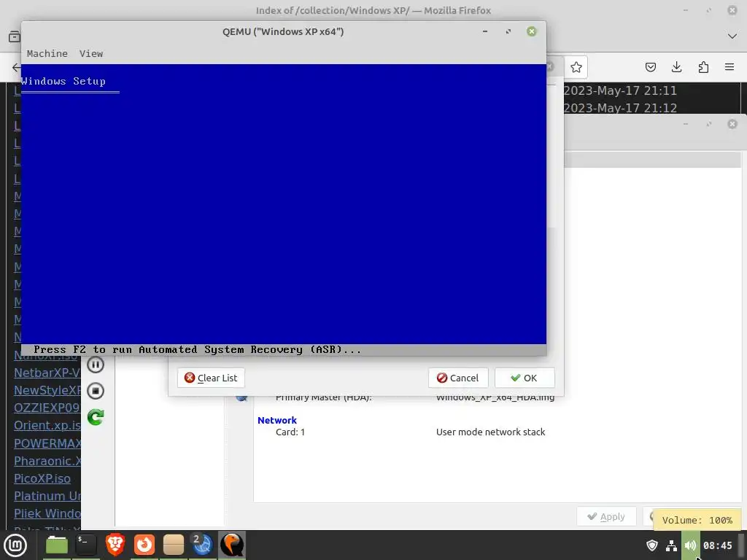Screen dimensions: 747x560
Task: Open Firefox downloads panel
Action: 676,67
